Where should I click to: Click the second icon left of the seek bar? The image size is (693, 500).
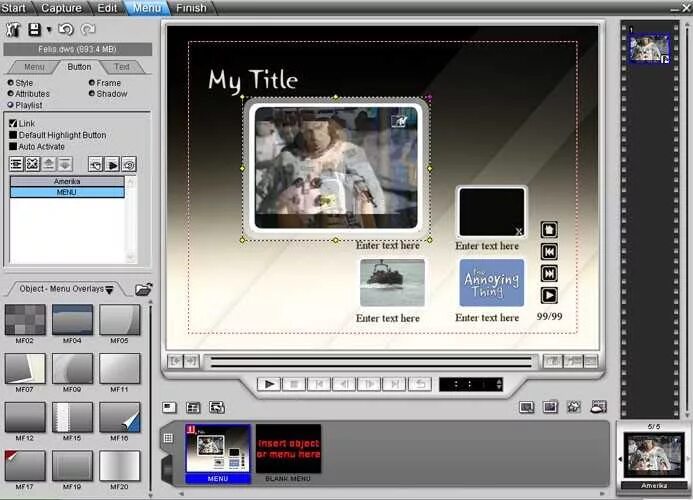[191, 362]
